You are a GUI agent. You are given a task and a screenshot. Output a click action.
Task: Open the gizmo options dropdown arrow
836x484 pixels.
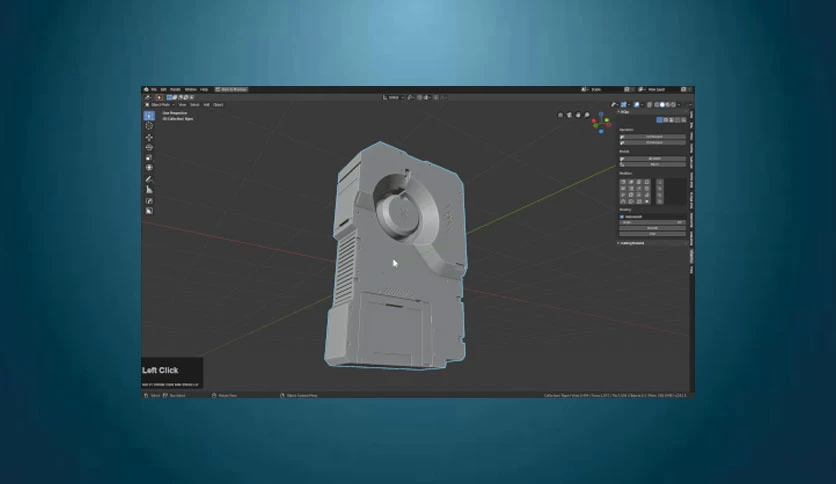point(629,104)
